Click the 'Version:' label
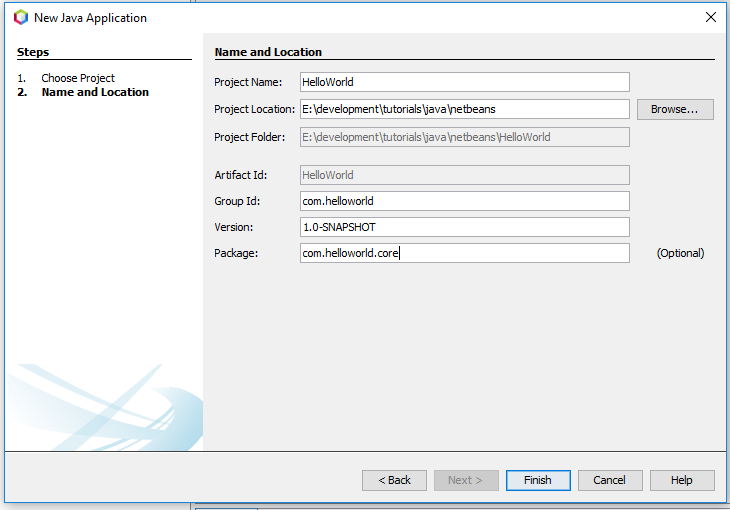730x510 pixels. pos(234,227)
